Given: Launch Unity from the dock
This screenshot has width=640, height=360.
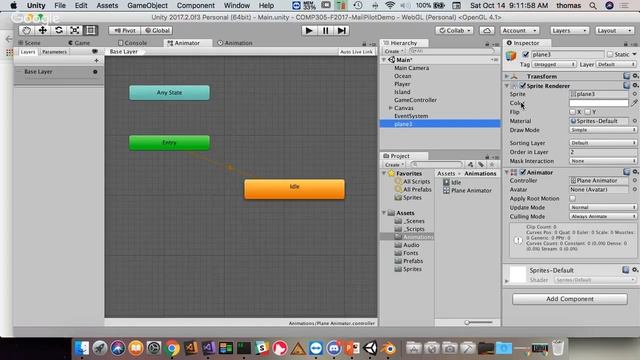Looking at the screenshot, I should click(x=371, y=348).
